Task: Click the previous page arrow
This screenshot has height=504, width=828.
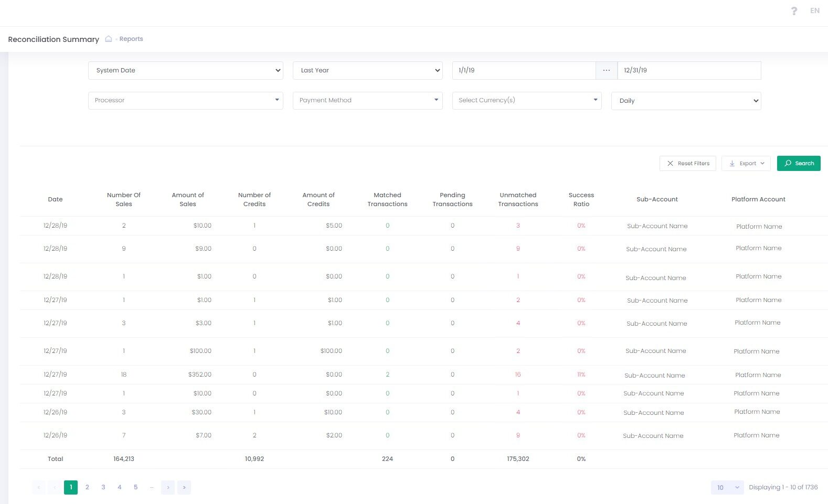Action: point(55,487)
